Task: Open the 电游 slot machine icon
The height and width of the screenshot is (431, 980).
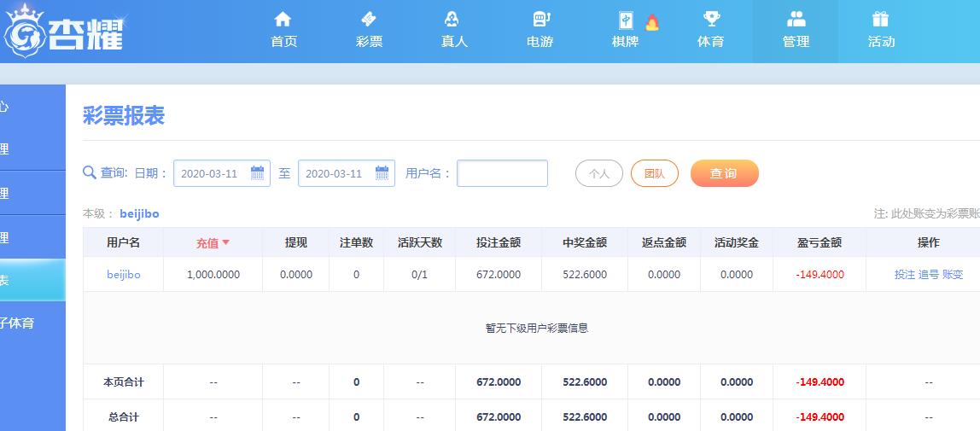Action: (x=540, y=19)
